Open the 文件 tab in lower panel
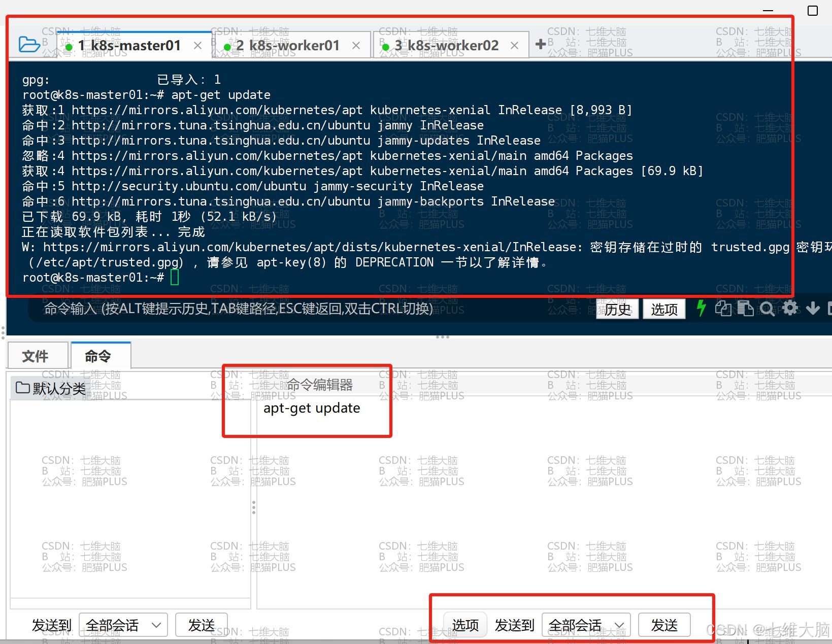Screen dimensions: 832x644 [36, 356]
